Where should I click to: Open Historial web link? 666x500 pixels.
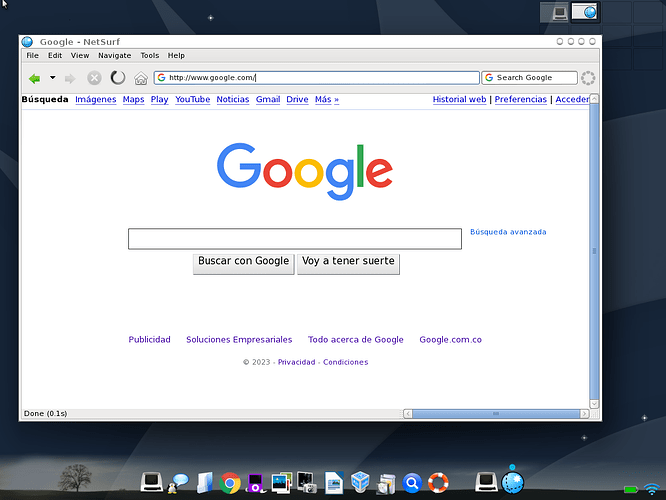(x=459, y=99)
